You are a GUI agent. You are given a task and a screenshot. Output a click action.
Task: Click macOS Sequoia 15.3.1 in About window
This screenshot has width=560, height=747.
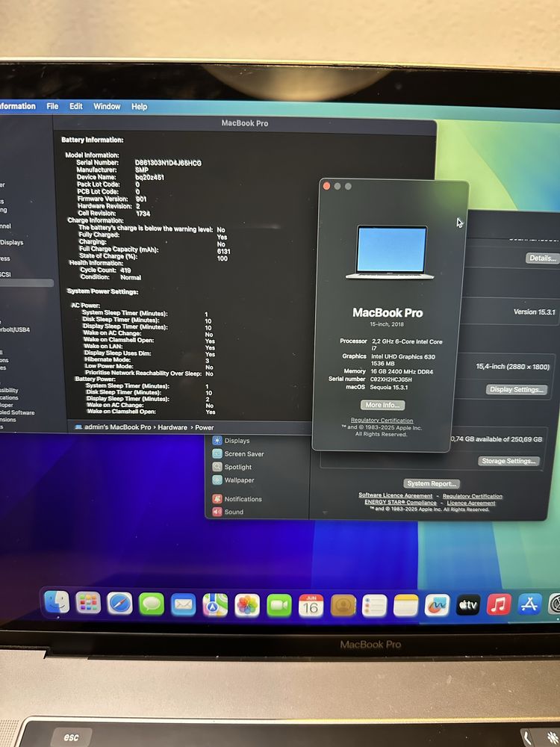tap(376, 387)
